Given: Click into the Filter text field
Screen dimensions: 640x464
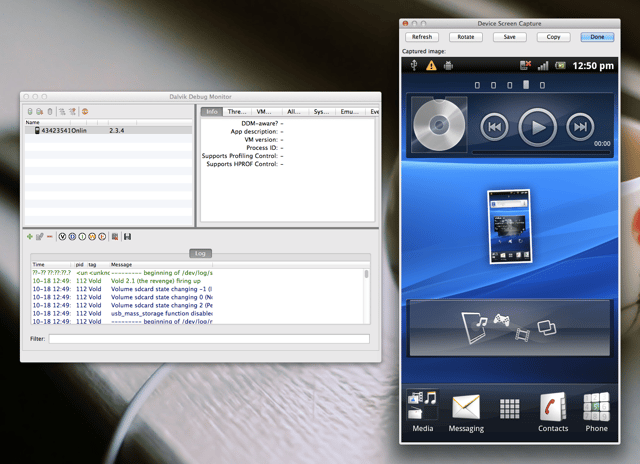Looking at the screenshot, I should pos(209,339).
